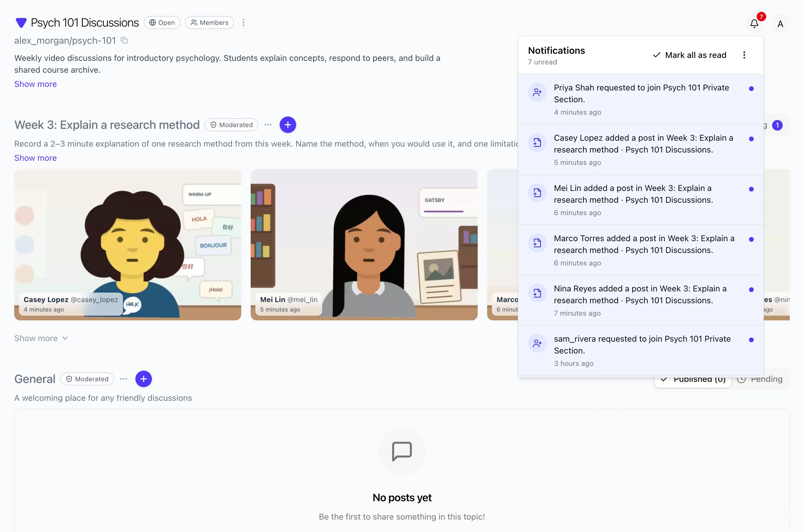Click Mei Lin post notification icon

coord(537,192)
